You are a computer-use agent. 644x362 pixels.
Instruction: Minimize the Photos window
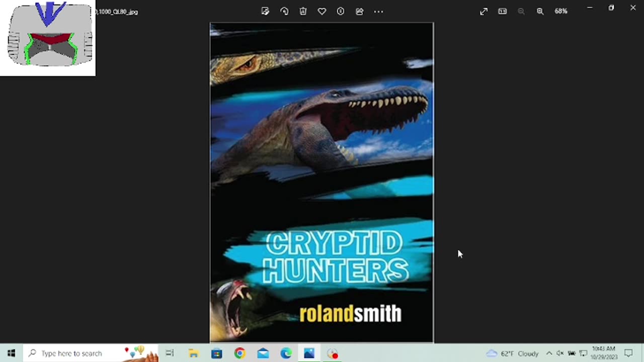coord(590,8)
